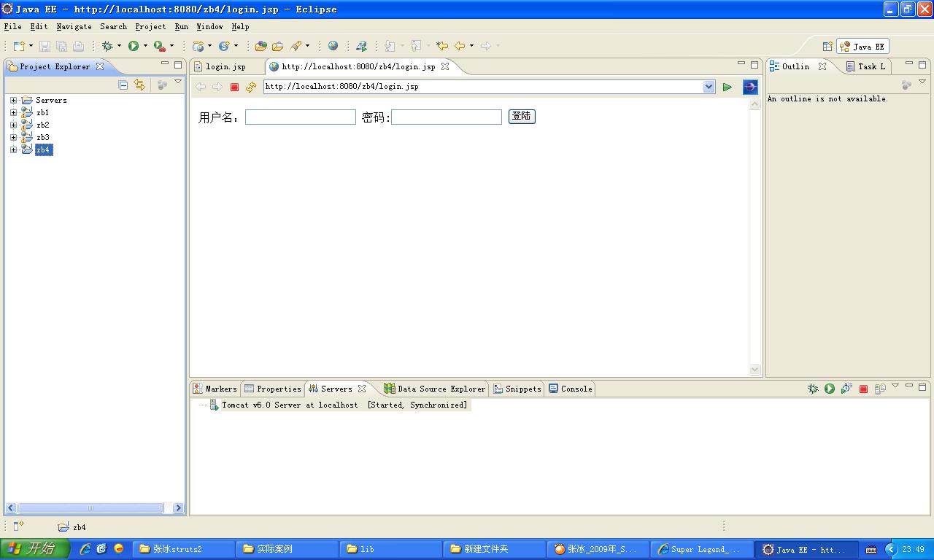
Task: Expand the zb3 project node
Action: point(13,137)
